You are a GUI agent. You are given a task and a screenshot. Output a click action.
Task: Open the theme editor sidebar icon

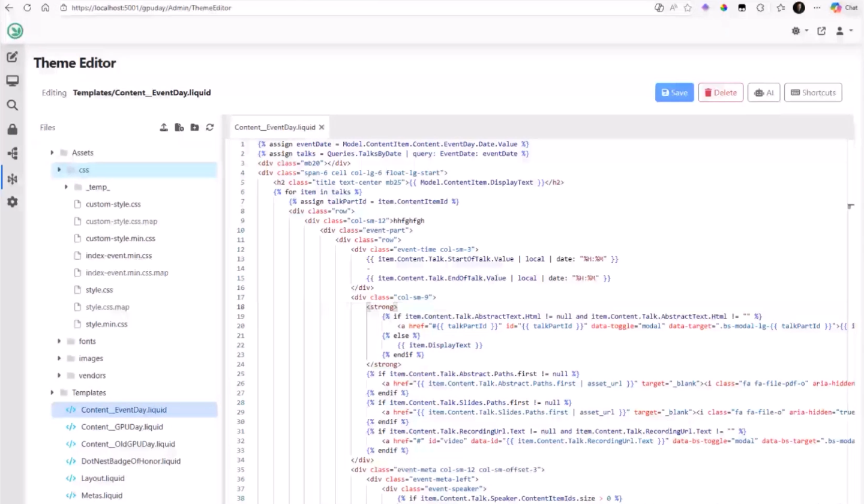(12, 178)
